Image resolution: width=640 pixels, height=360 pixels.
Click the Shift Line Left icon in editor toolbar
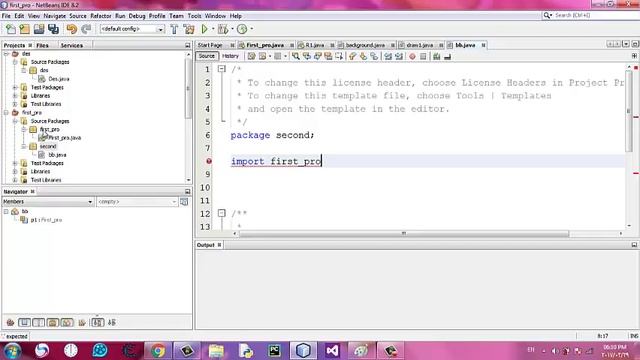coord(388,56)
